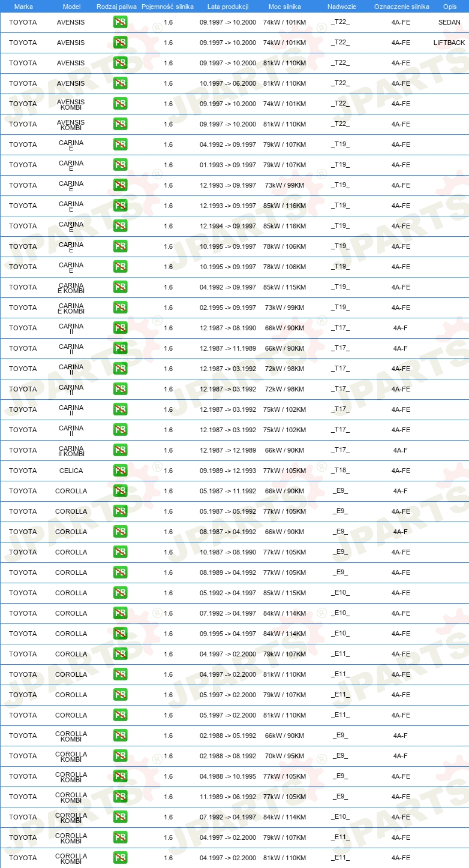Select the CELICA model cell
The height and width of the screenshot is (868, 469).
[x=71, y=471]
